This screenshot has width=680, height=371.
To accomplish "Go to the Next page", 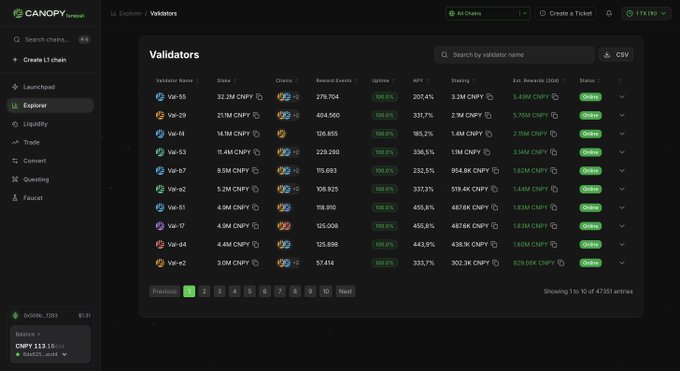I will (x=345, y=292).
